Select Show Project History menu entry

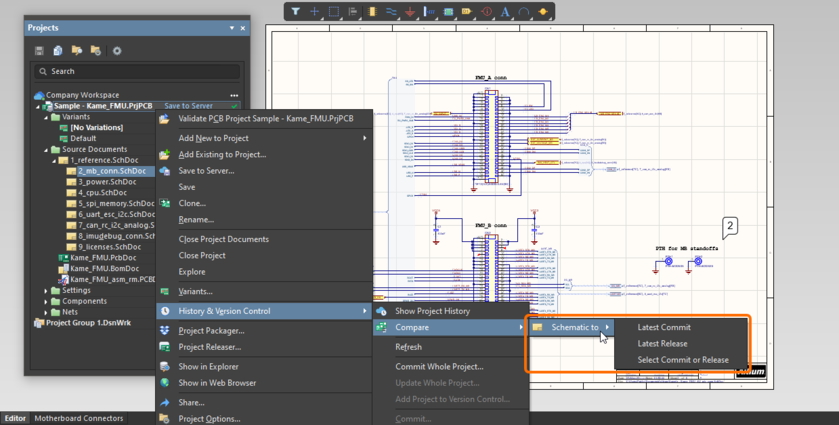click(432, 311)
